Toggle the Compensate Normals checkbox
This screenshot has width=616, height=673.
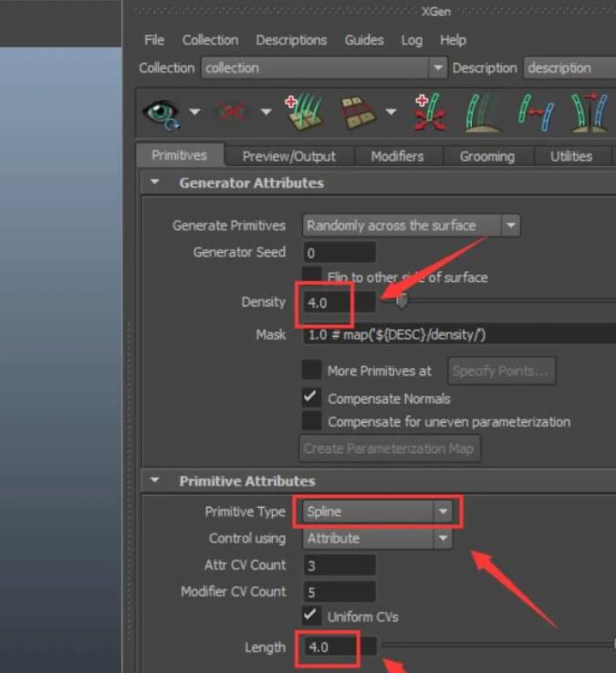[x=312, y=397]
